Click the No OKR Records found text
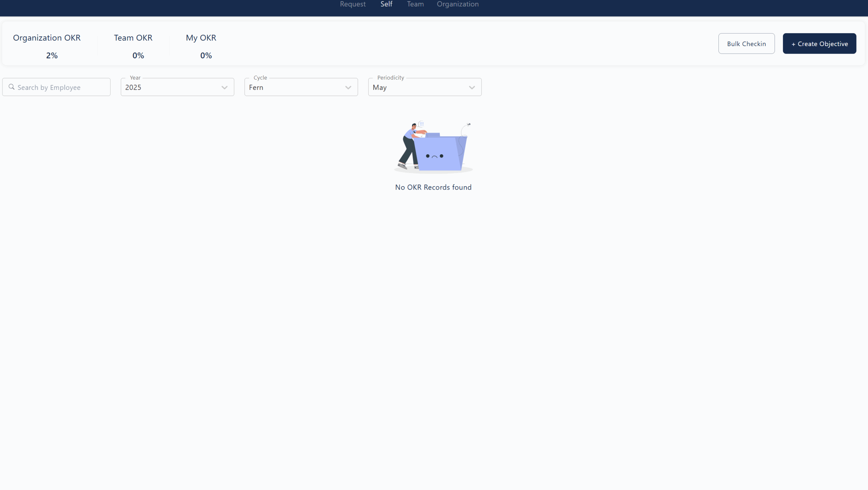 433,187
